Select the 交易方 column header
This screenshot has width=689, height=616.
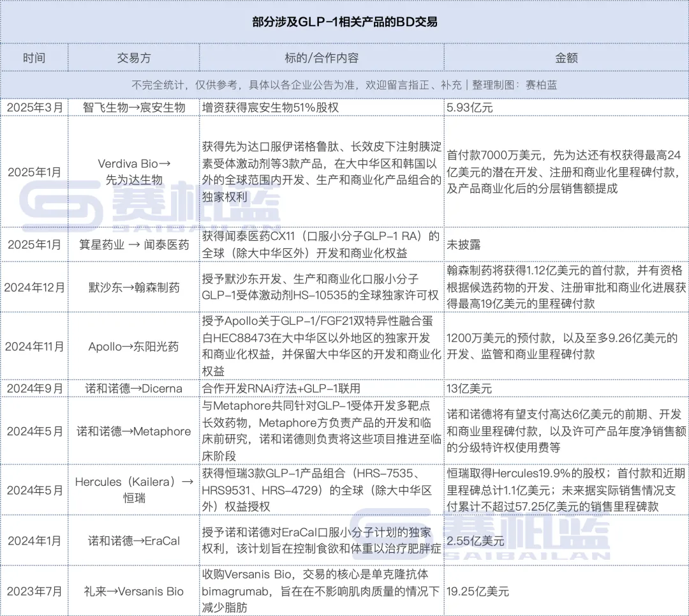pos(134,57)
